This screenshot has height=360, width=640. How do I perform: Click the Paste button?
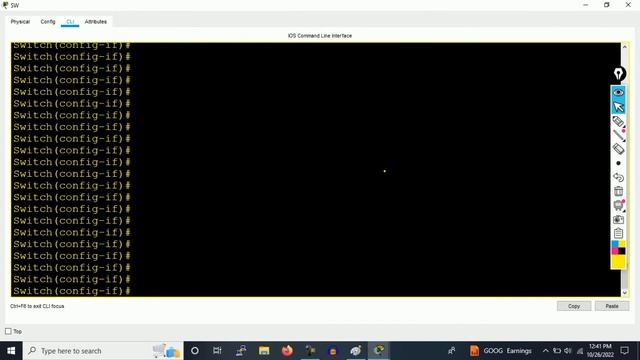[612, 306]
